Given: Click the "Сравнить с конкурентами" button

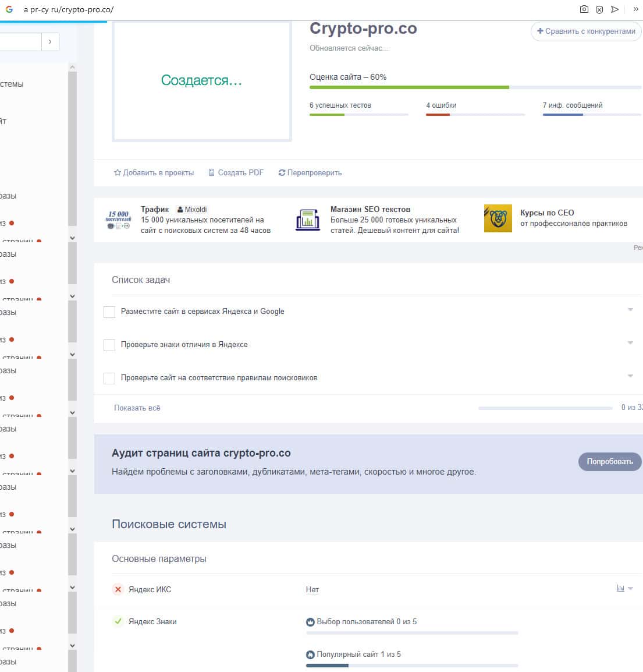Looking at the screenshot, I should point(586,31).
